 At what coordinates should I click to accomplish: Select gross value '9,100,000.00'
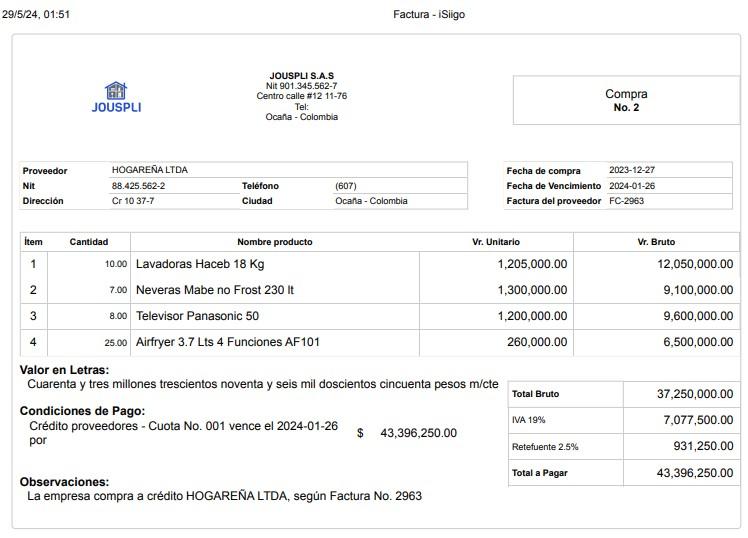698,290
